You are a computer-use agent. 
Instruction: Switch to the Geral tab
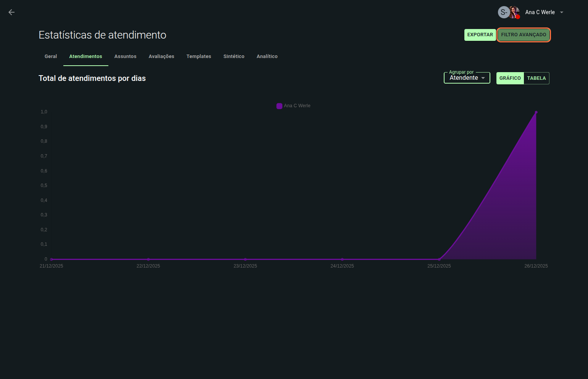pyautogui.click(x=51, y=56)
